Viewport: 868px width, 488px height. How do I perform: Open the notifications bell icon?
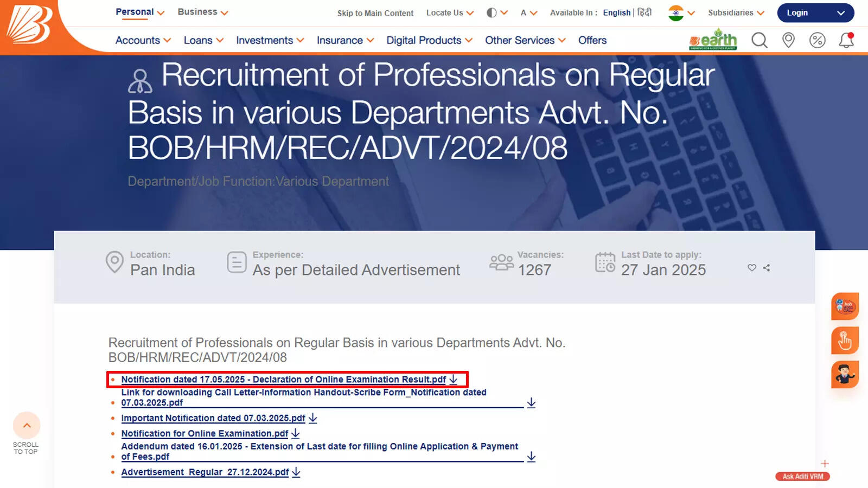[x=846, y=40]
